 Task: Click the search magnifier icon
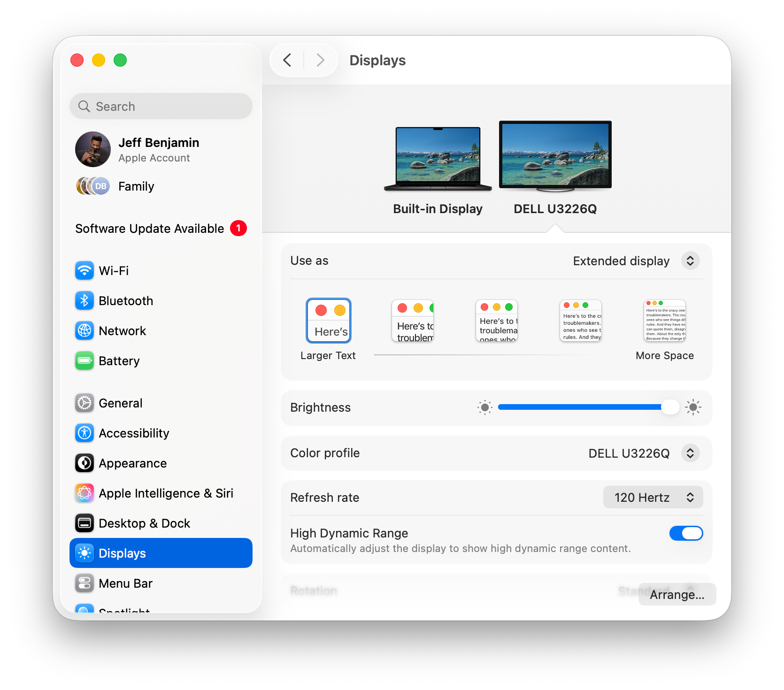(84, 107)
